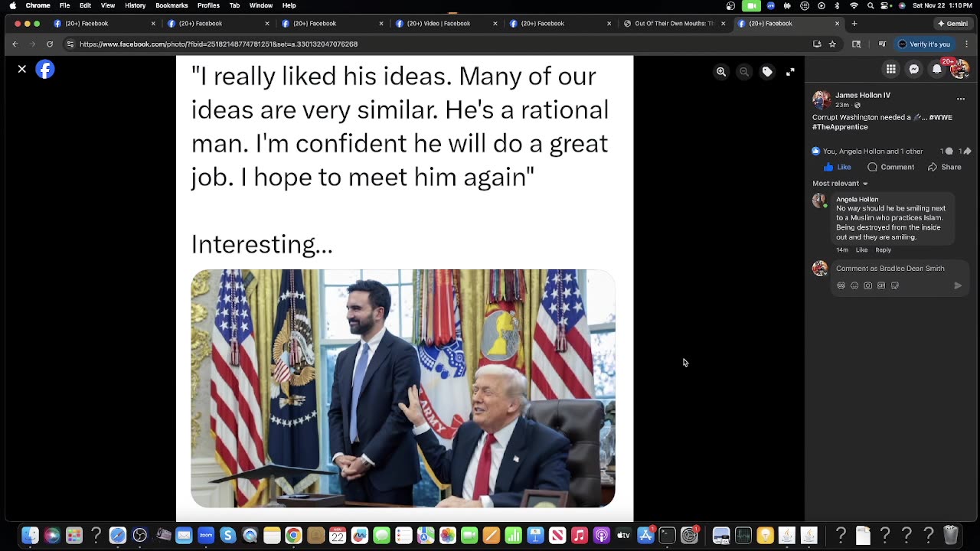Open the Bookmarks menu in the menu bar

coord(171,5)
